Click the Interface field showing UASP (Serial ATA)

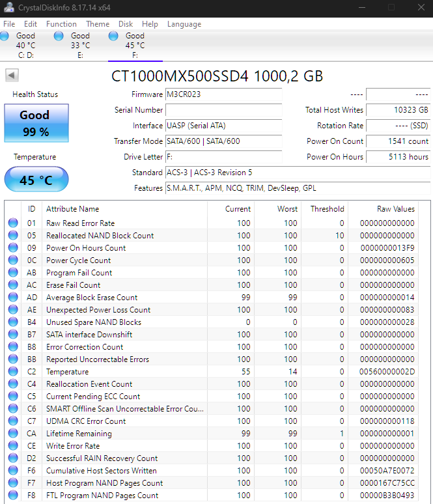pyautogui.click(x=224, y=126)
